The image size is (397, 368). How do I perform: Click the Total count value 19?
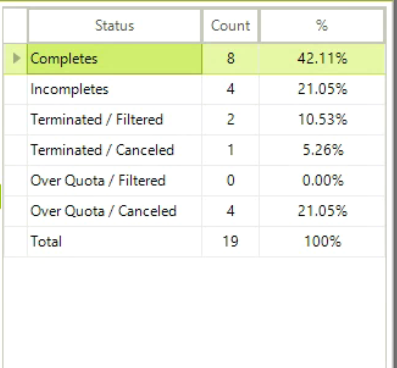pos(230,242)
